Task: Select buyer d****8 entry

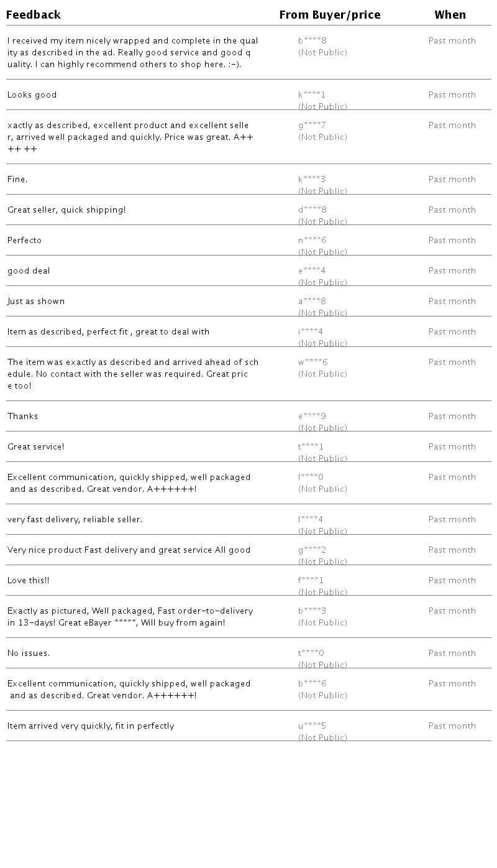Action: click(x=312, y=210)
